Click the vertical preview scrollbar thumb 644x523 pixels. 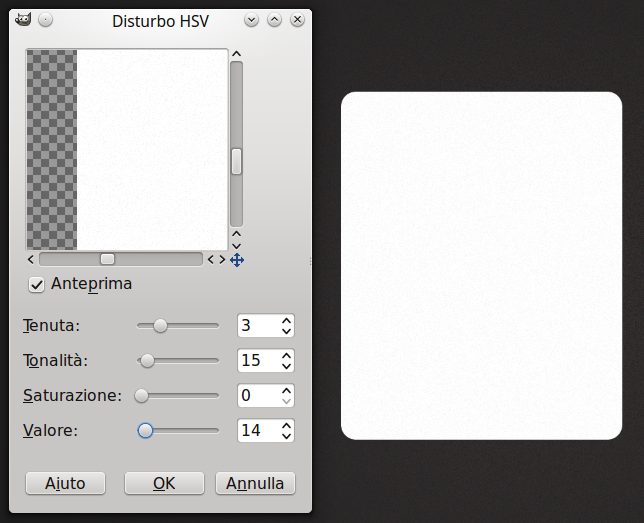pyautogui.click(x=236, y=162)
